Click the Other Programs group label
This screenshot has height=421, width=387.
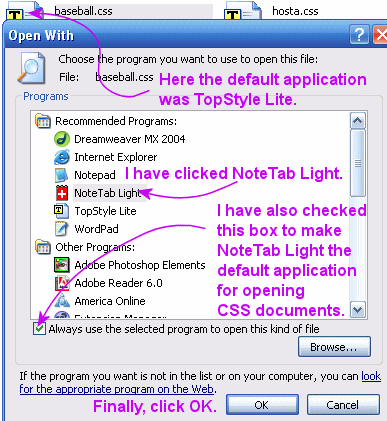pos(95,247)
